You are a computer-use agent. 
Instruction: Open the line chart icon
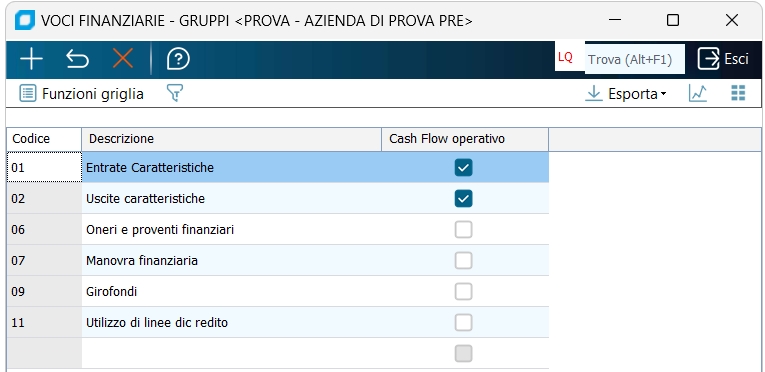tap(698, 93)
